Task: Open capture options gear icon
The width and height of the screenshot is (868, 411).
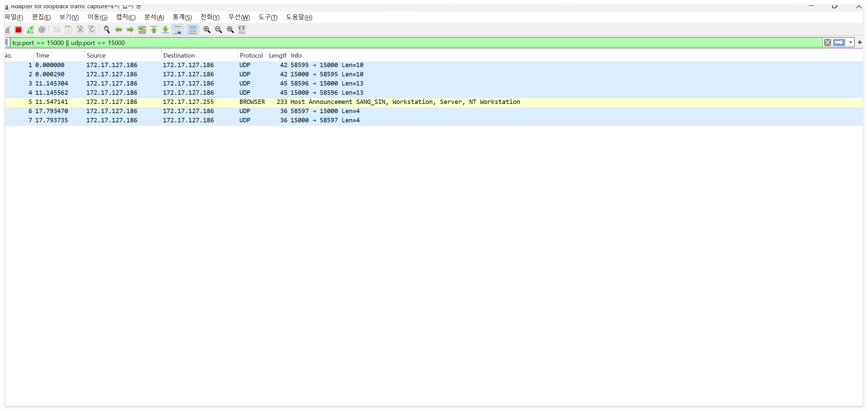Action: coord(42,30)
